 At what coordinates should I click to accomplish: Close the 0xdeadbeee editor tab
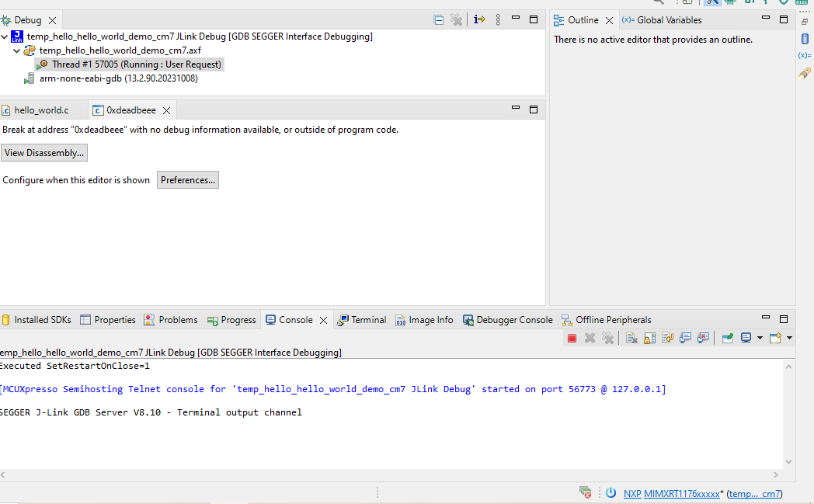[x=167, y=110]
